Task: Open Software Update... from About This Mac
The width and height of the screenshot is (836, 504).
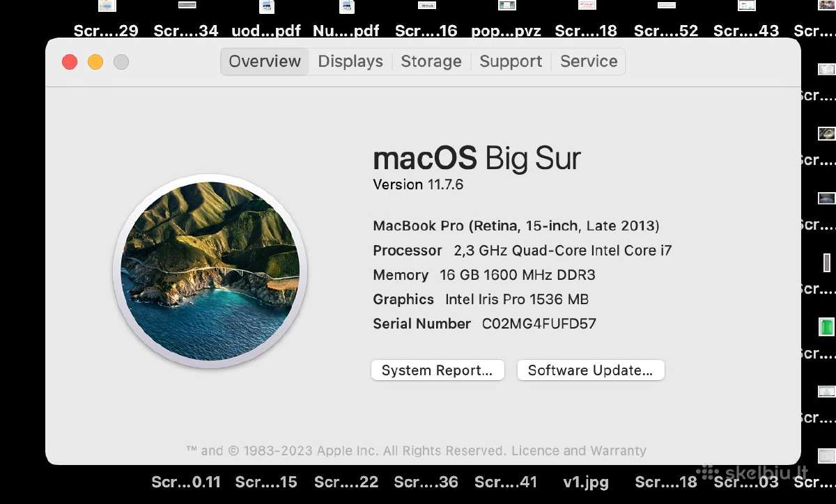Action: 591,370
